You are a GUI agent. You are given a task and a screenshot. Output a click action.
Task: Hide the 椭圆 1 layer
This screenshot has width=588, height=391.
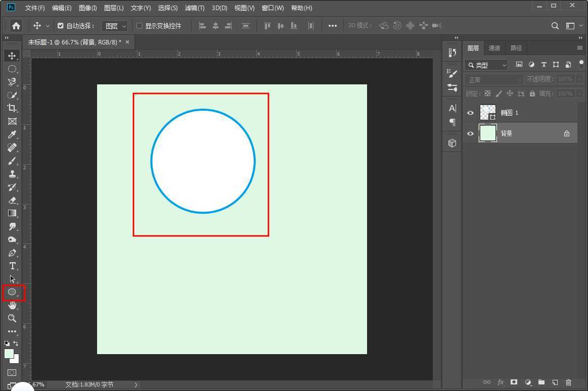click(470, 113)
